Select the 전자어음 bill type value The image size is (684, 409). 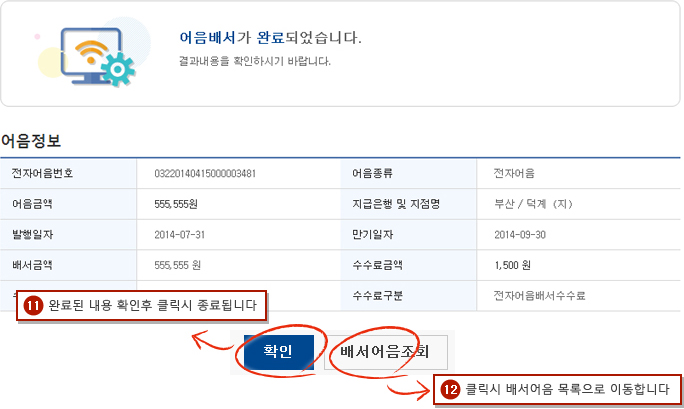coord(514,174)
